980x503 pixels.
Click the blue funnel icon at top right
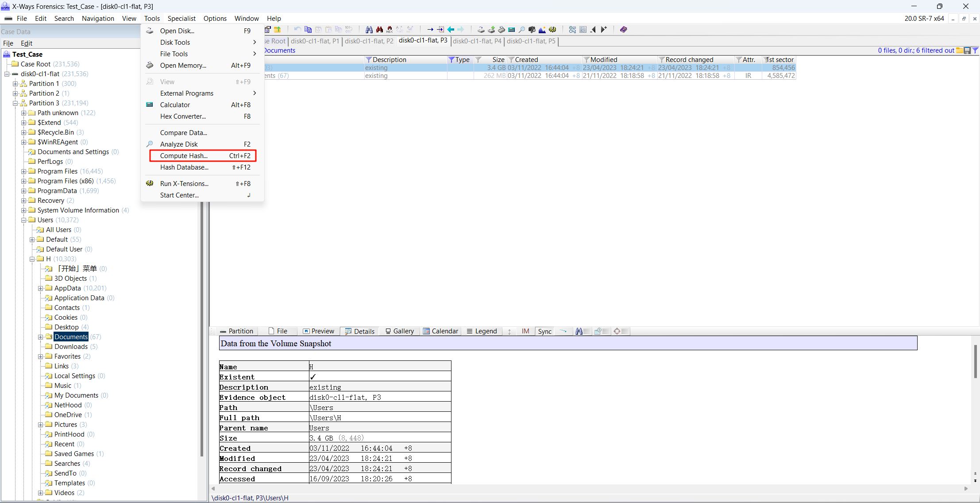[x=975, y=50]
